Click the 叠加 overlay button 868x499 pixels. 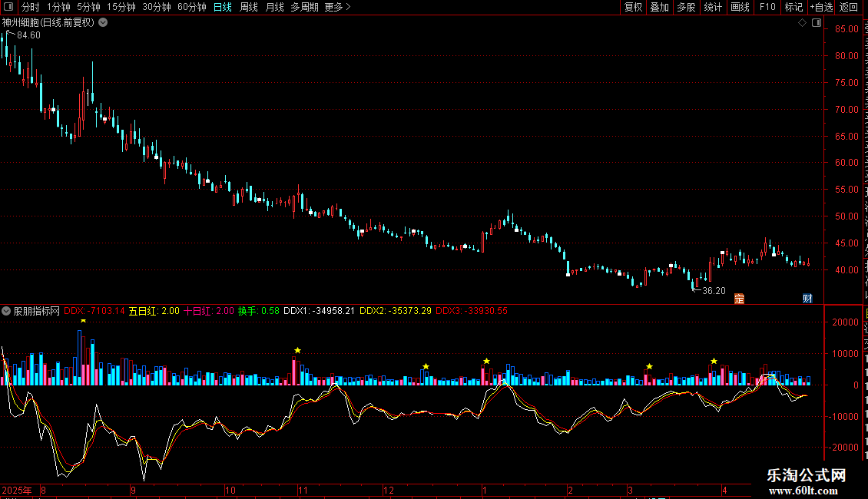659,7
